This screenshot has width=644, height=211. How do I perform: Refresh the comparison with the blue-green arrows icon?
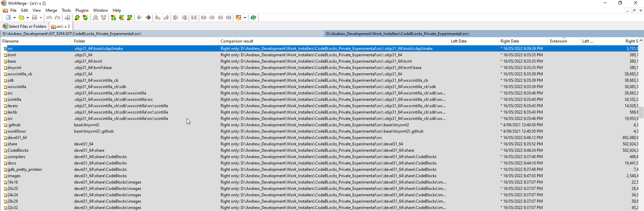click(253, 18)
